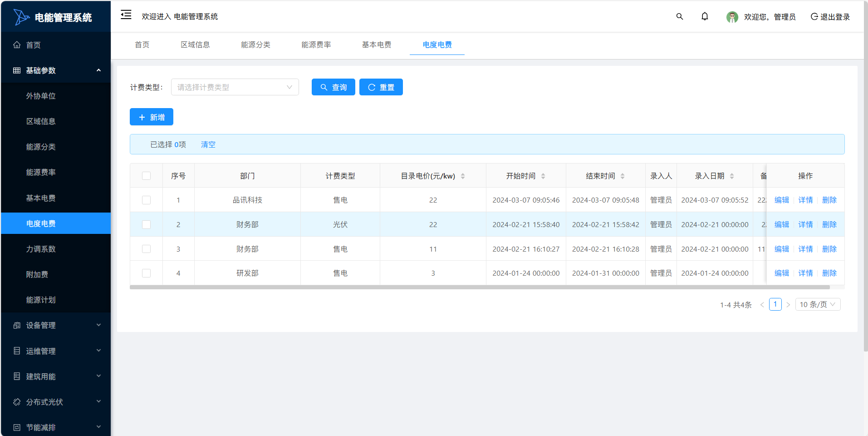Open the 10 条/页 page size dropdown
The width and height of the screenshot is (868, 436).
click(818, 304)
